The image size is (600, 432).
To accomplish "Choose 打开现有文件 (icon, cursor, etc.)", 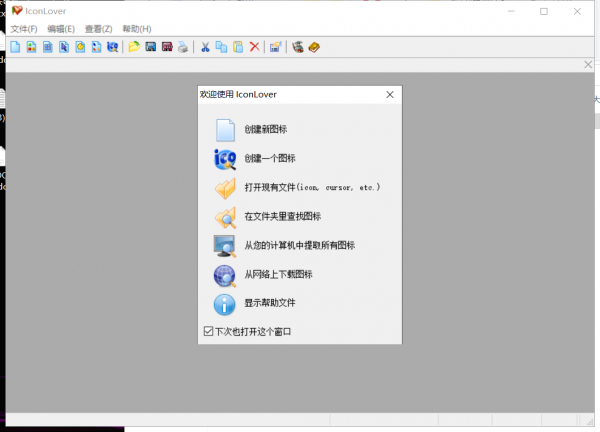I will [312, 187].
